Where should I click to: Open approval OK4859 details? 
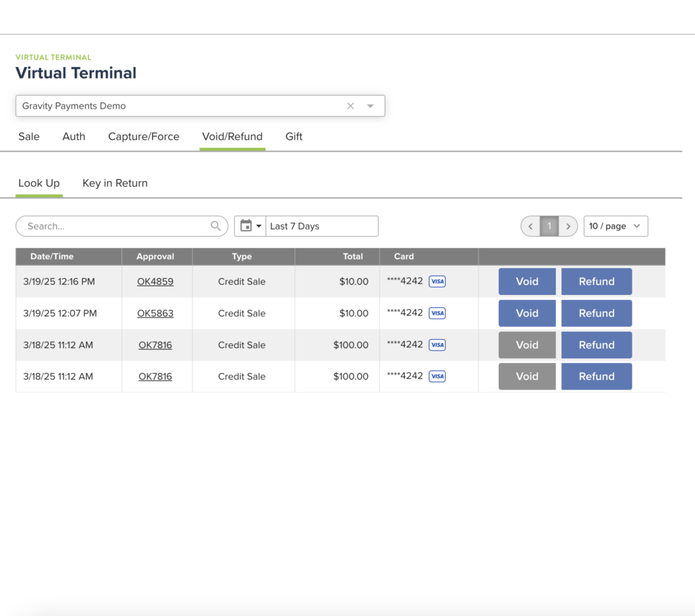click(x=155, y=282)
